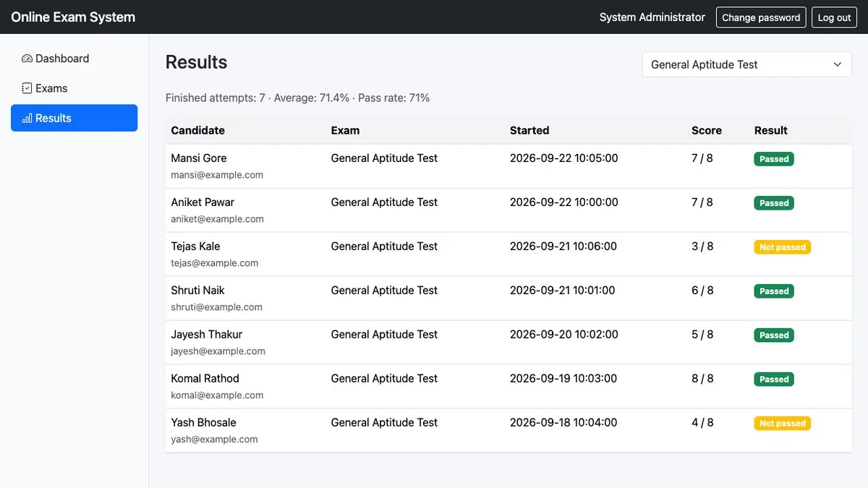Click Mansi Gore's Passed badge
This screenshot has height=488, width=868.
774,159
